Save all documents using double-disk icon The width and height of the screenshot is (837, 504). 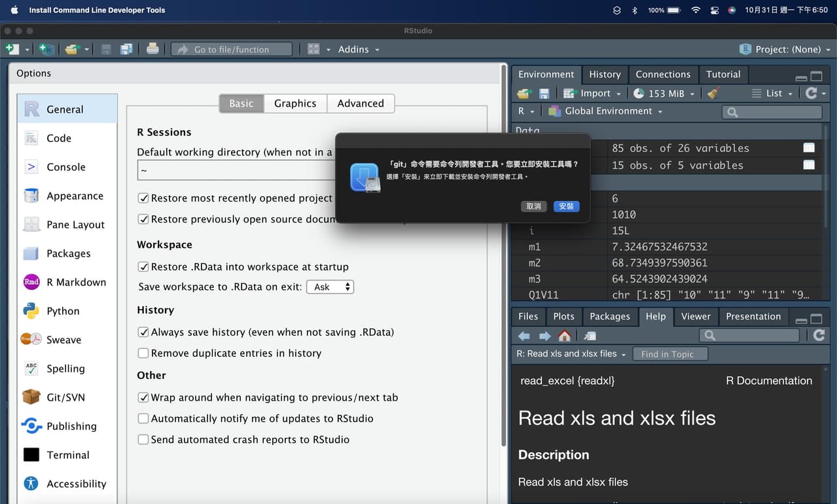tap(126, 48)
